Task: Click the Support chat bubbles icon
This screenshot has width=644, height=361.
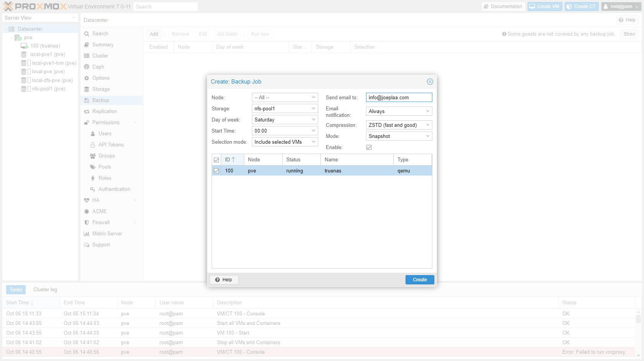Action: pyautogui.click(x=87, y=245)
